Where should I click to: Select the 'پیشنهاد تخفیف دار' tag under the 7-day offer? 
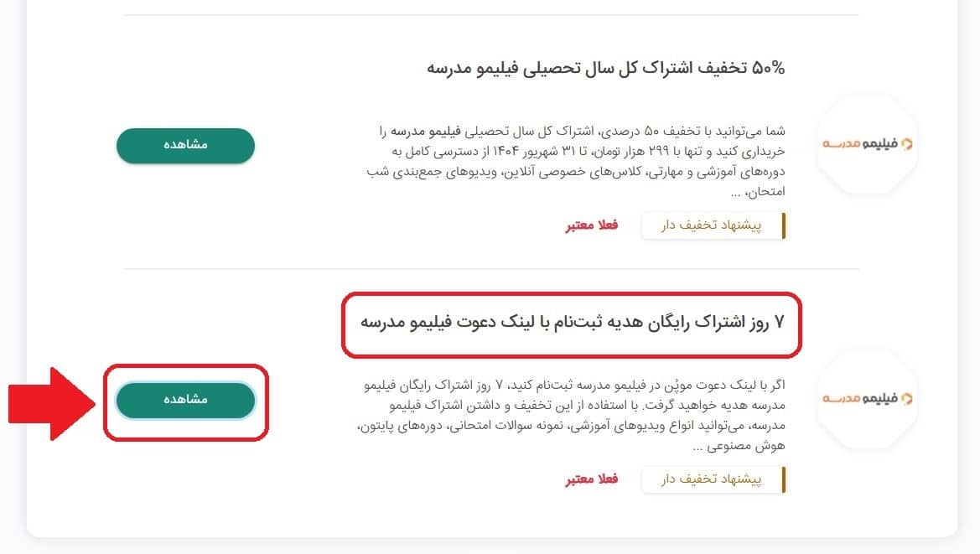point(713,479)
